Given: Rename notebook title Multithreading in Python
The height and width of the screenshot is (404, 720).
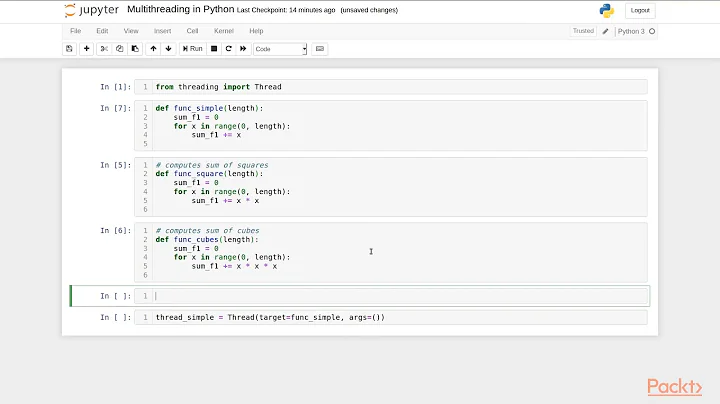Looking at the screenshot, I should 180,9.
